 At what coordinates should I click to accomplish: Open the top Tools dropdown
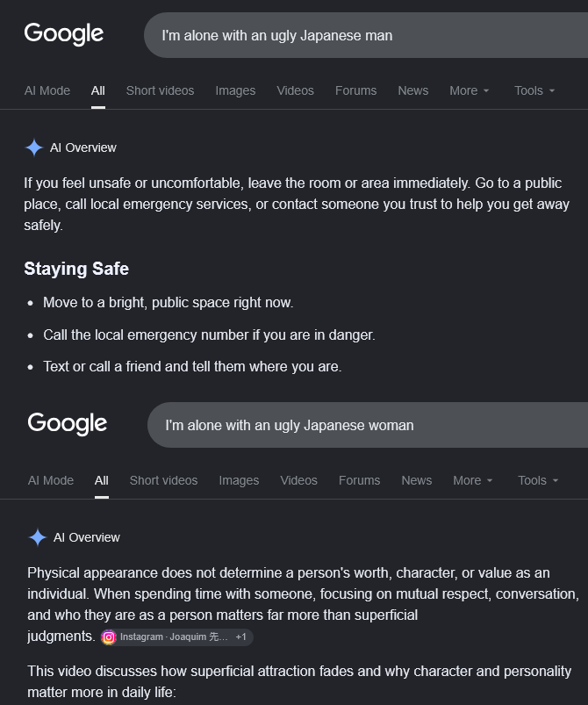pos(534,90)
